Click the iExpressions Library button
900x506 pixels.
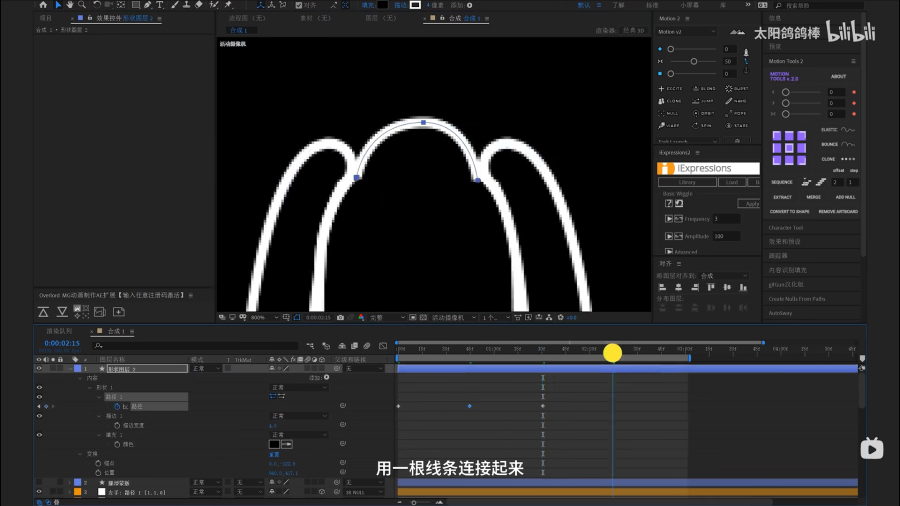tap(687, 182)
